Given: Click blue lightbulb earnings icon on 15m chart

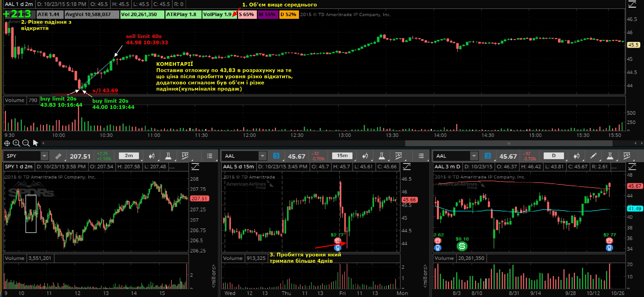Looking at the screenshot, I should click(x=338, y=248).
